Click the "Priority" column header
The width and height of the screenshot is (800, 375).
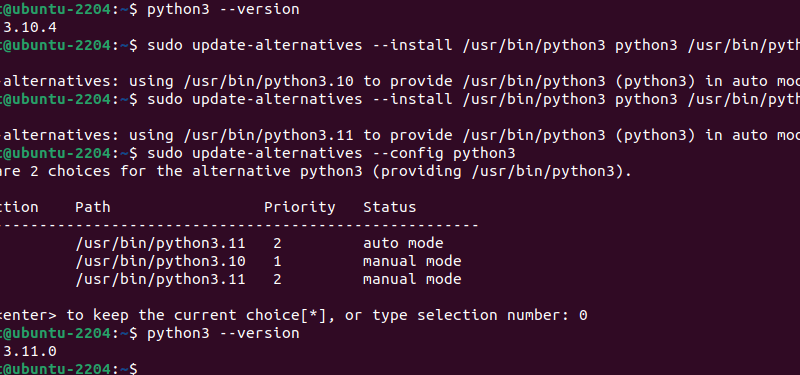pyautogui.click(x=300, y=208)
